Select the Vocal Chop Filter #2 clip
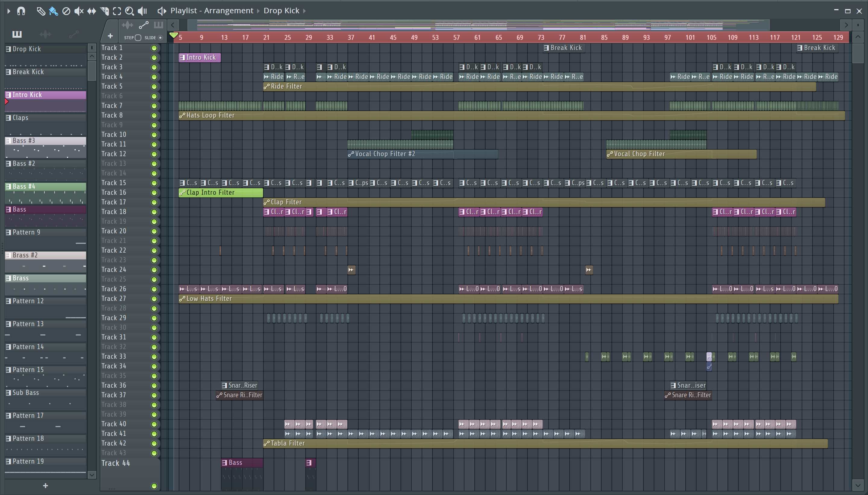Image resolution: width=868 pixels, height=495 pixels. [x=423, y=154]
